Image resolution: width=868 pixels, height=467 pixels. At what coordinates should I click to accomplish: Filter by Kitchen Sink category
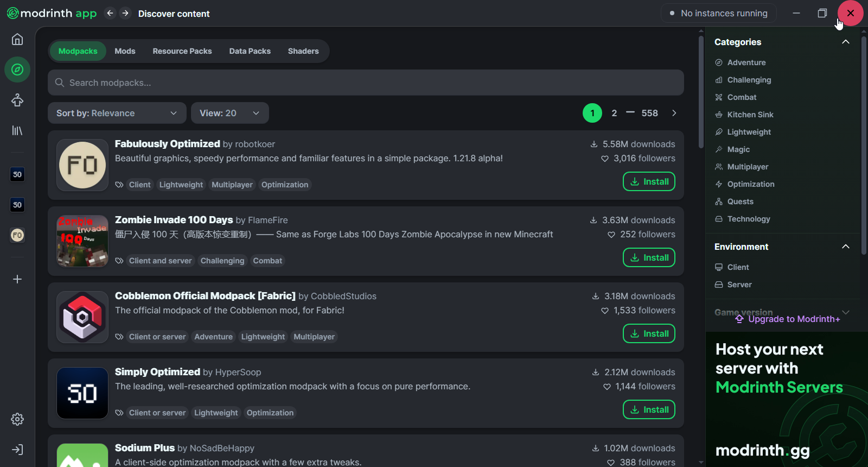744,115
